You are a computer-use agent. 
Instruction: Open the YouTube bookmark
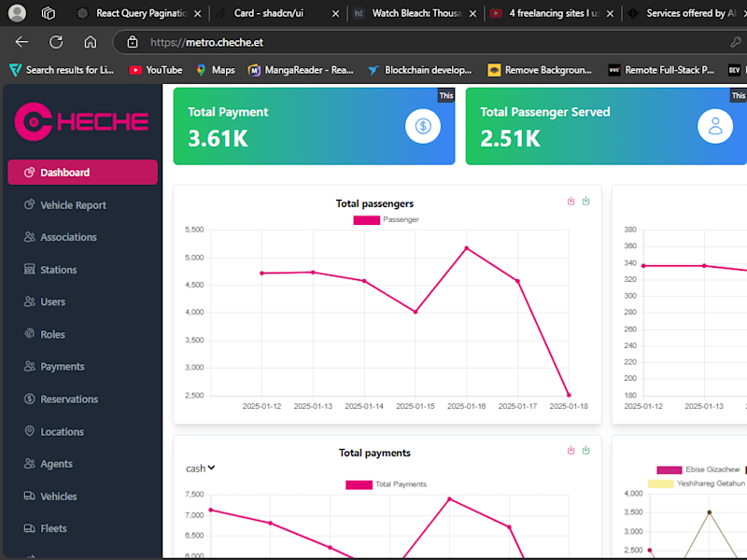[156, 70]
